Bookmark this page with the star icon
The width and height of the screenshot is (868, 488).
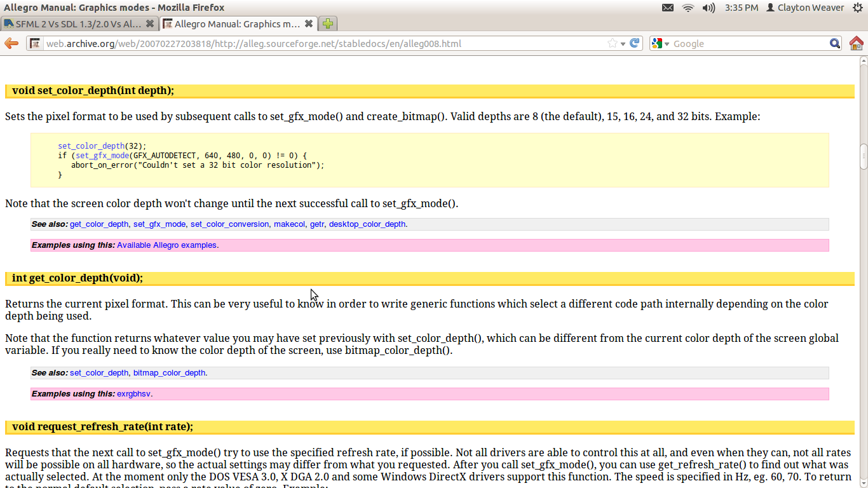coord(612,43)
